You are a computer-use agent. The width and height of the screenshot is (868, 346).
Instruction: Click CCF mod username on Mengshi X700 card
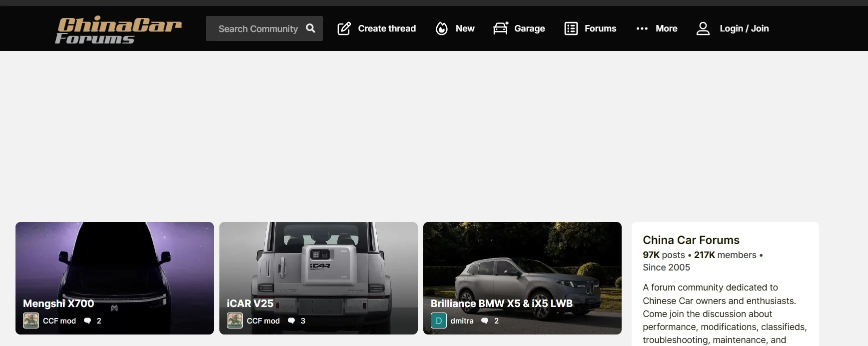(59, 321)
